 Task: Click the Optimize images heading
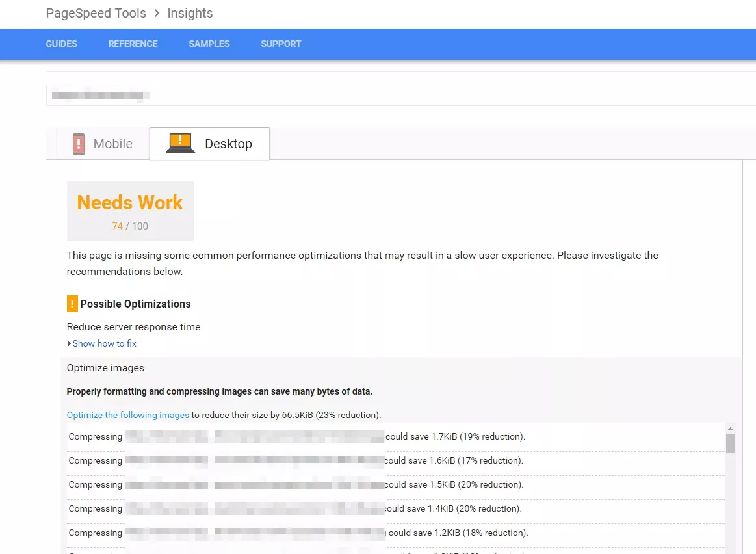[x=105, y=368]
